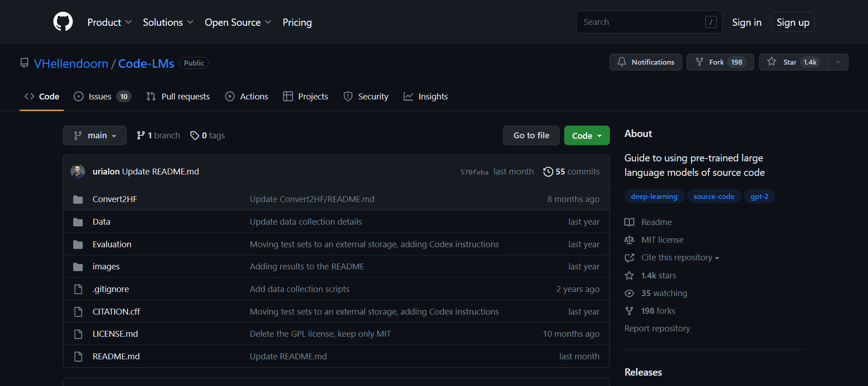Open the README.md file name
This screenshot has width=868, height=386.
point(116,357)
